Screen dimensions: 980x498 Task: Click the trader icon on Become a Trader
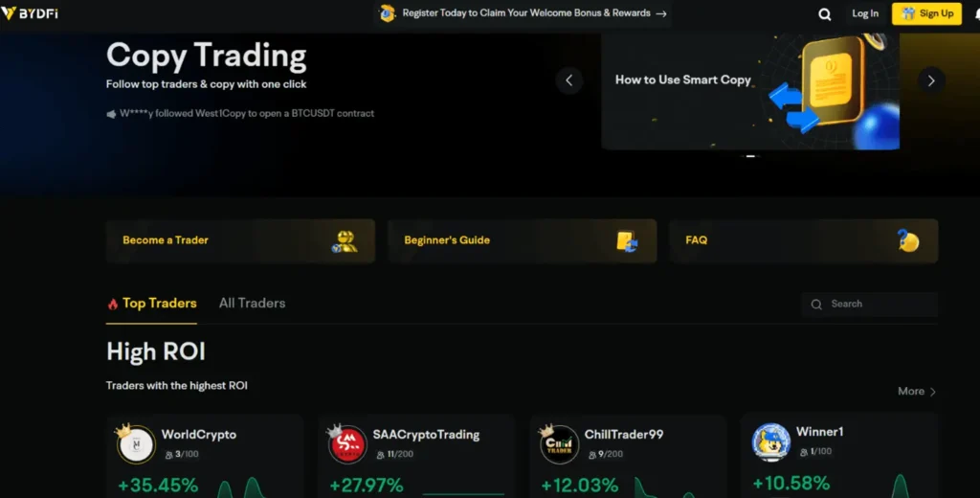(345, 241)
